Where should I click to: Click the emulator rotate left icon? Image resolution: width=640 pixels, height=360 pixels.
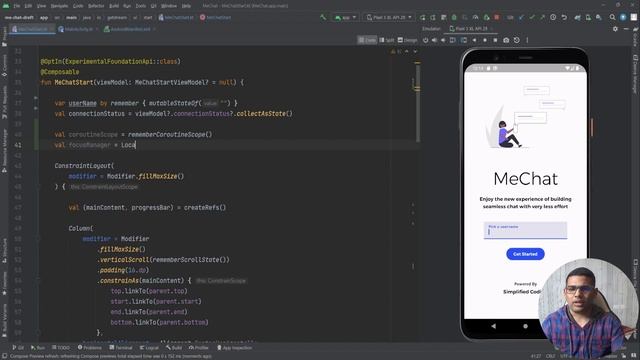click(453, 40)
